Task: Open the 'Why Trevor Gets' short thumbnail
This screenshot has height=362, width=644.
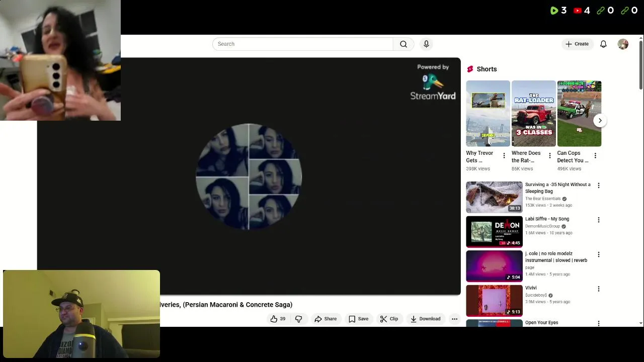Action: pyautogui.click(x=488, y=114)
